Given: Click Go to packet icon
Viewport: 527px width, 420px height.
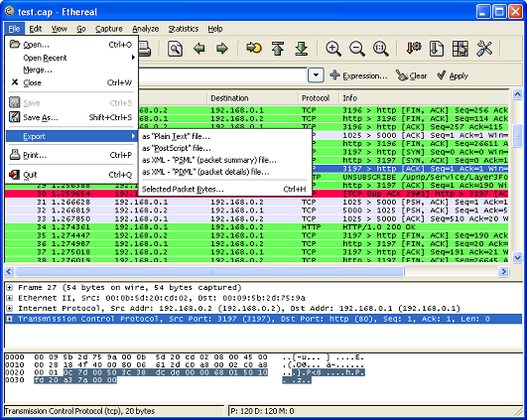Looking at the screenshot, I should pyautogui.click(x=254, y=48).
